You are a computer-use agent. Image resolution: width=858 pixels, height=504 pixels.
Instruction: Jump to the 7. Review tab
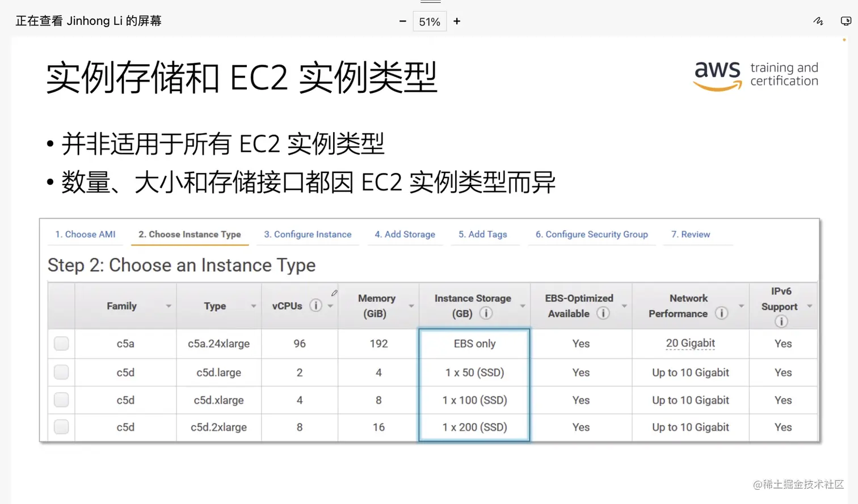click(x=691, y=234)
